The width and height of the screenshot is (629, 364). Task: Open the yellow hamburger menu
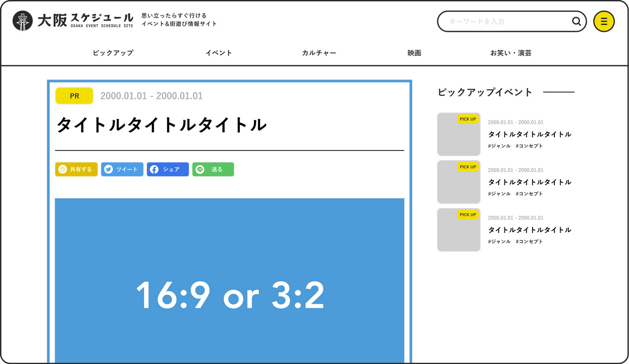[604, 21]
